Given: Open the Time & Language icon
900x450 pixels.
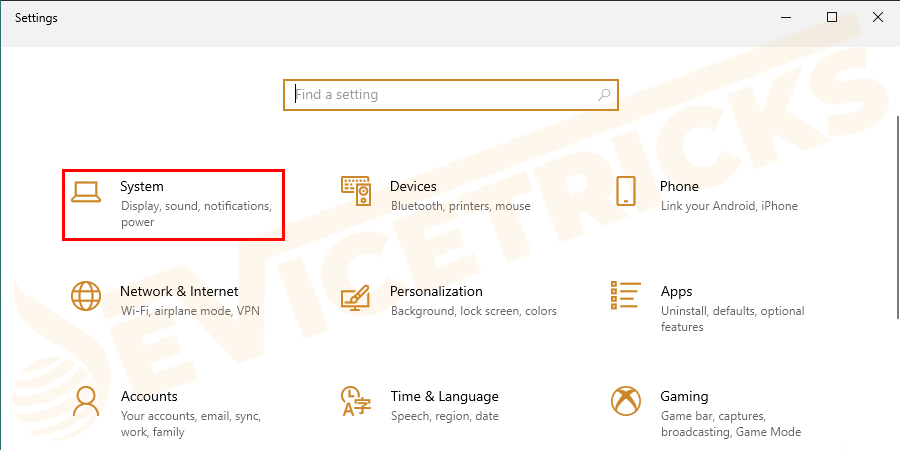Looking at the screenshot, I should pos(356,401).
